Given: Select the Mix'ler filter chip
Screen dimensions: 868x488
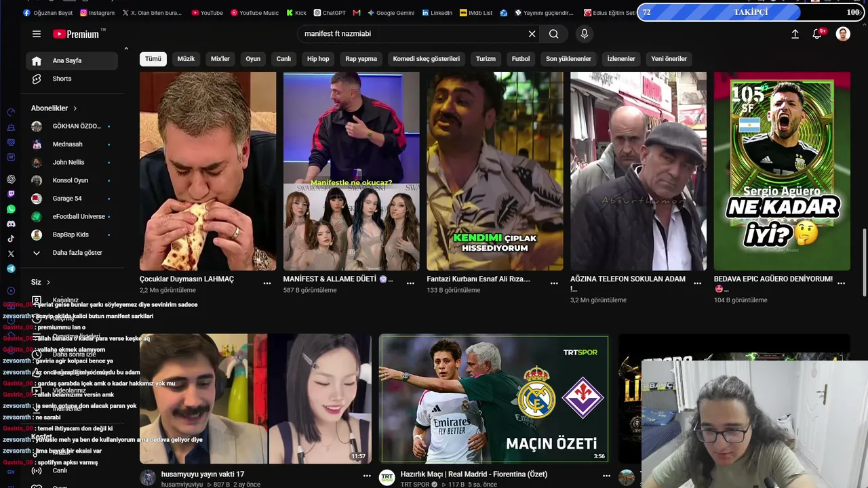Looking at the screenshot, I should (220, 59).
